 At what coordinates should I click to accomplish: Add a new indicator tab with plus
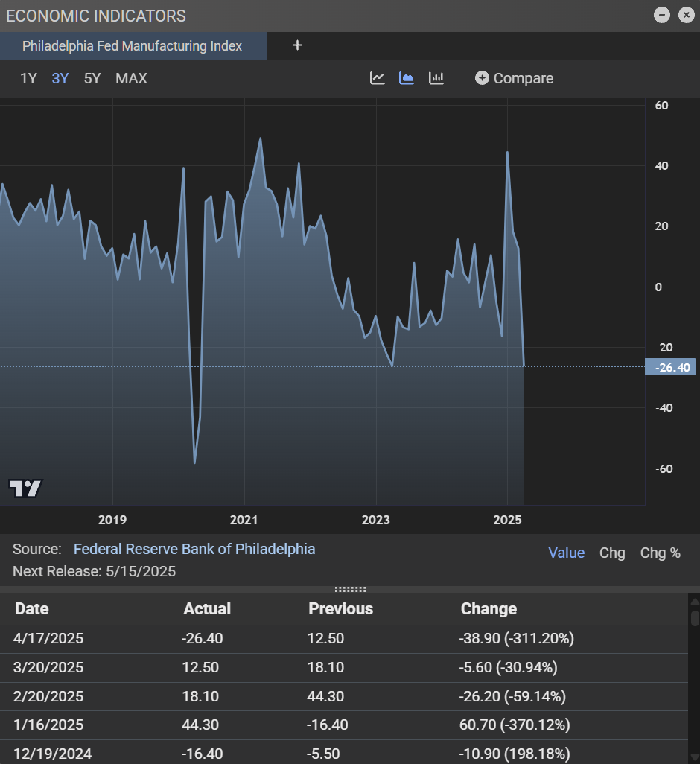coord(297,45)
